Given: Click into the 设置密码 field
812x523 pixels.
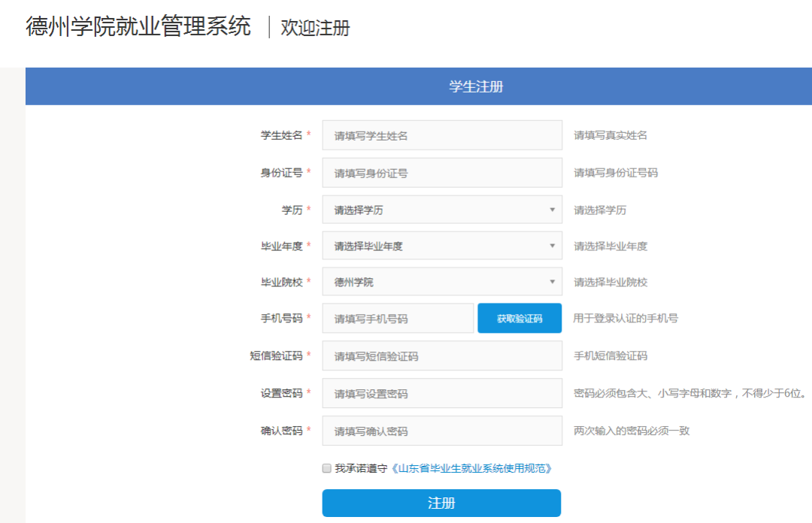Looking at the screenshot, I should click(x=442, y=394).
